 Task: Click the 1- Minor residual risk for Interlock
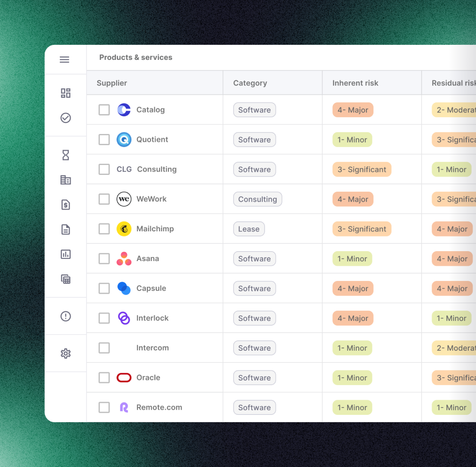click(x=451, y=318)
